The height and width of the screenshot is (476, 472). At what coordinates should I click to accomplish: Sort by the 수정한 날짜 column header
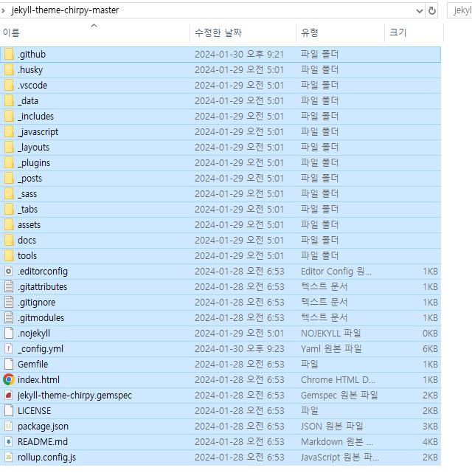pyautogui.click(x=243, y=32)
